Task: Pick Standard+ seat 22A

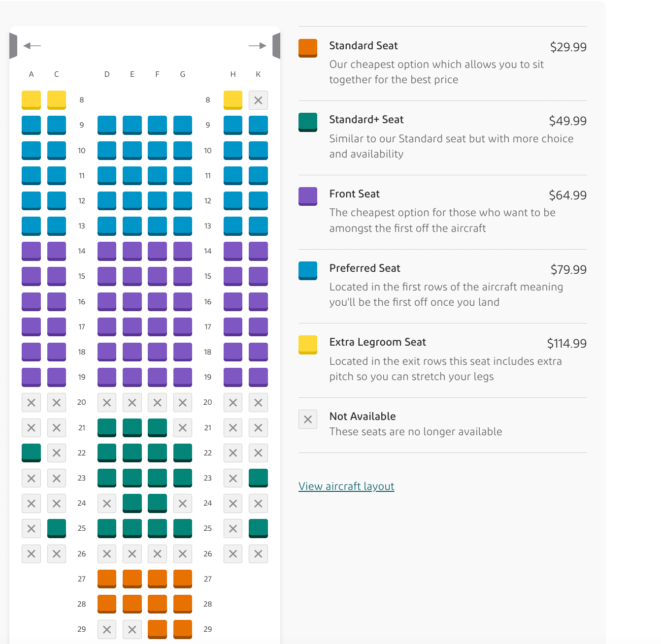Action: (x=31, y=453)
